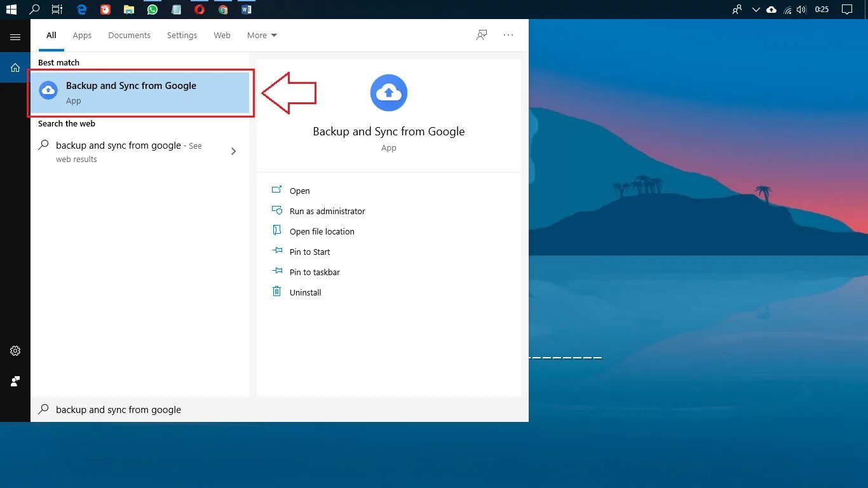
Task: Open Backup and Sync from Google best match
Action: point(140,93)
